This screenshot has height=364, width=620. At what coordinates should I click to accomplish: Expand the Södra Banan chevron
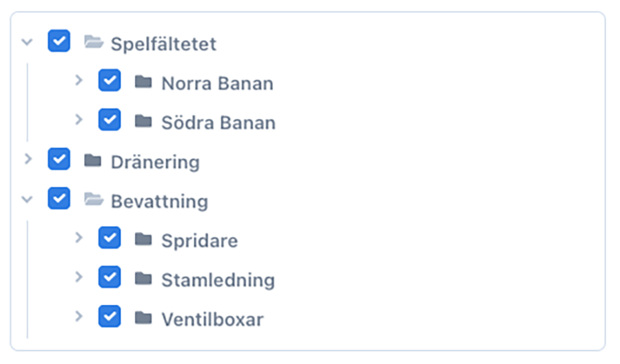coord(79,120)
